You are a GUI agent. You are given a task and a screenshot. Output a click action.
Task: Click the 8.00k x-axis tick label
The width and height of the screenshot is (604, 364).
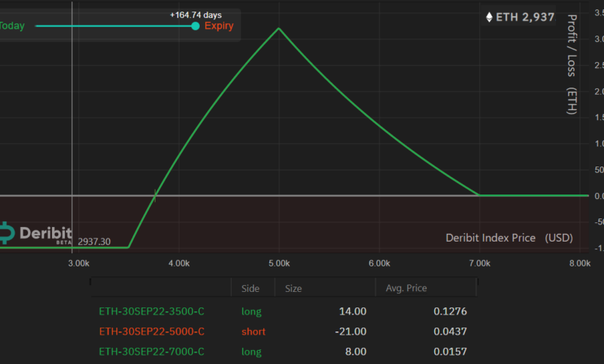click(x=580, y=263)
